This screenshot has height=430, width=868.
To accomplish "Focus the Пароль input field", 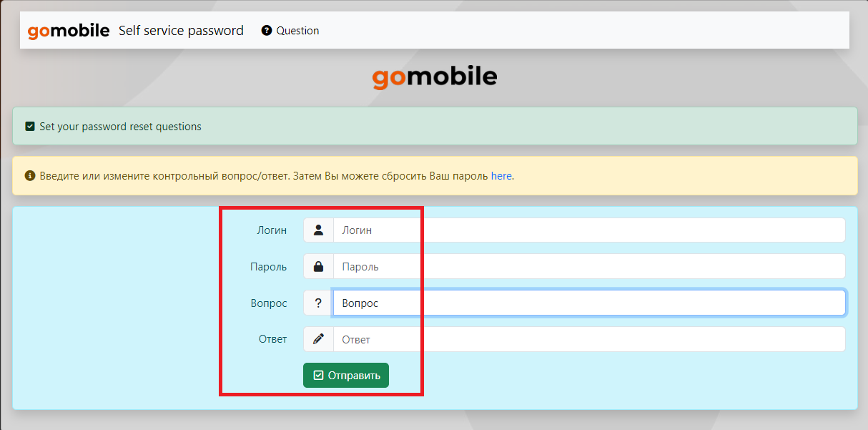I will tap(588, 267).
